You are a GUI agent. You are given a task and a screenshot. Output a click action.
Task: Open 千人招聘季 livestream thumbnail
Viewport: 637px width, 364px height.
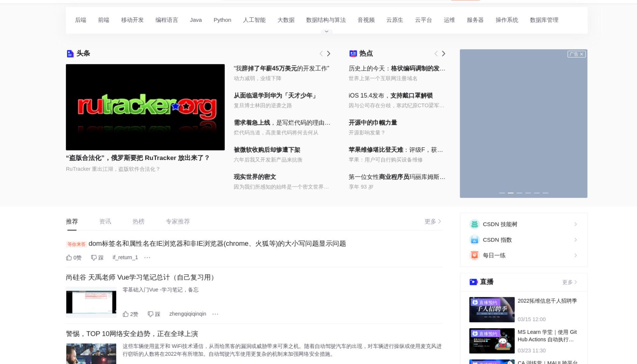[492, 310]
